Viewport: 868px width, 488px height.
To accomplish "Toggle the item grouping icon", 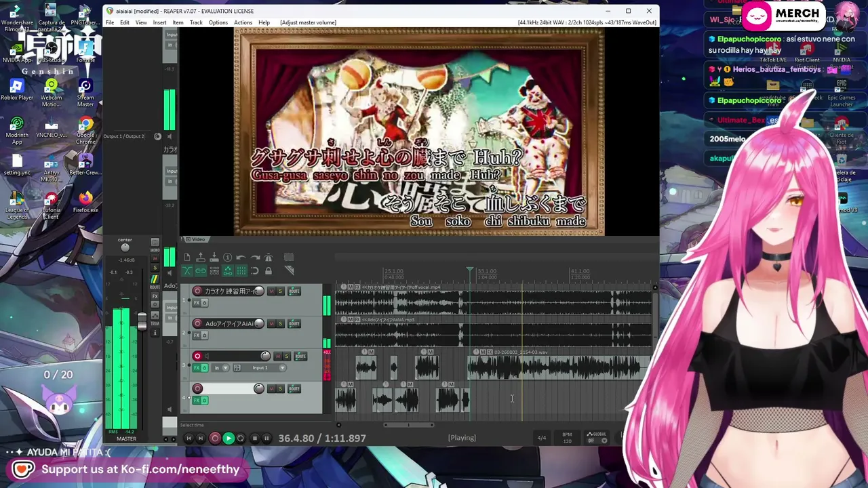I will pyautogui.click(x=201, y=271).
